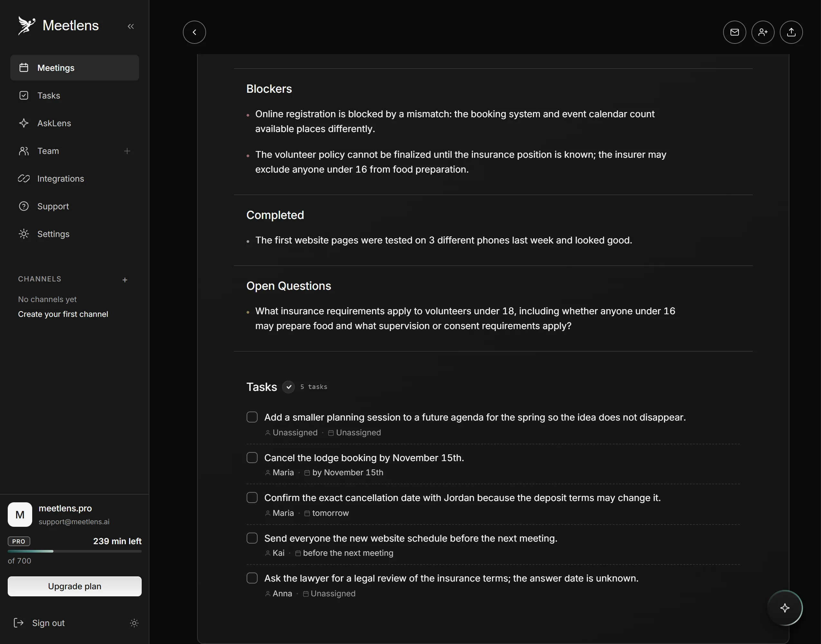This screenshot has width=821, height=644.
Task: Export the meeting with upload icon
Action: (x=791, y=32)
